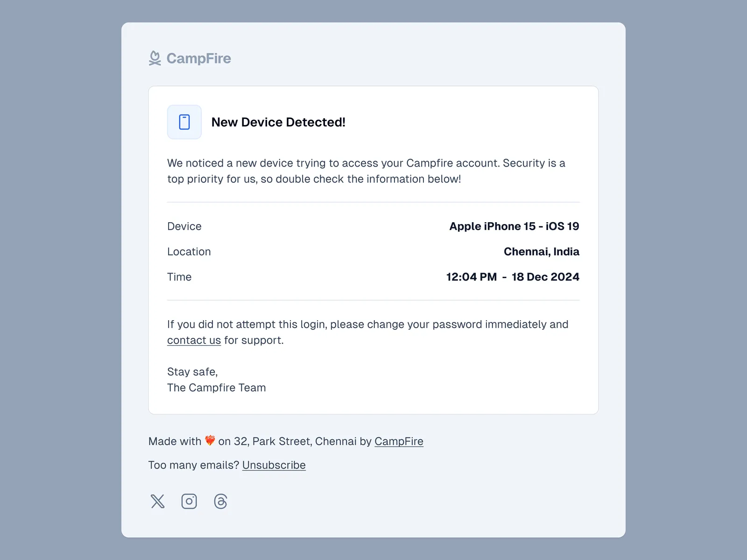Click the Time row label
This screenshot has width=747, height=560.
[x=179, y=277]
